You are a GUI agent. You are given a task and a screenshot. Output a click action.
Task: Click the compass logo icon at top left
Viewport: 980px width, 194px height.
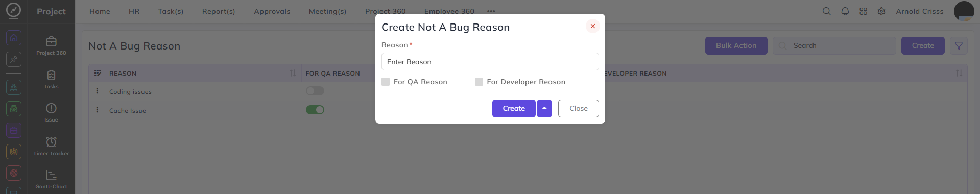(x=13, y=10)
